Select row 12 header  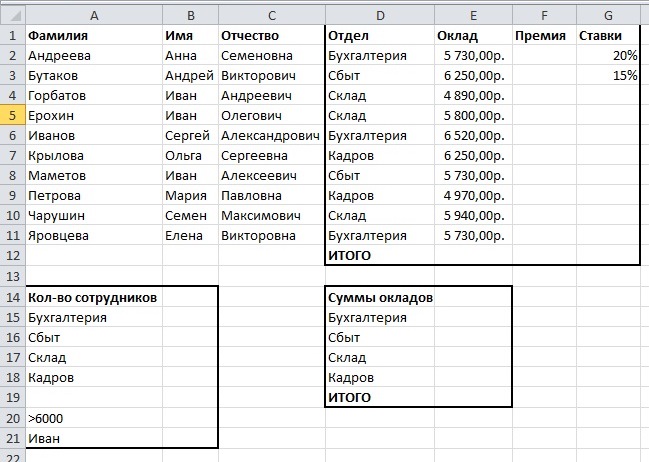click(13, 255)
